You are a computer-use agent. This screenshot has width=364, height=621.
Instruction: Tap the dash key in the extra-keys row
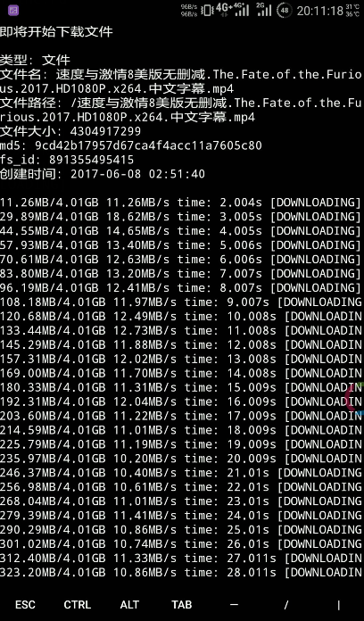pyautogui.click(x=234, y=605)
